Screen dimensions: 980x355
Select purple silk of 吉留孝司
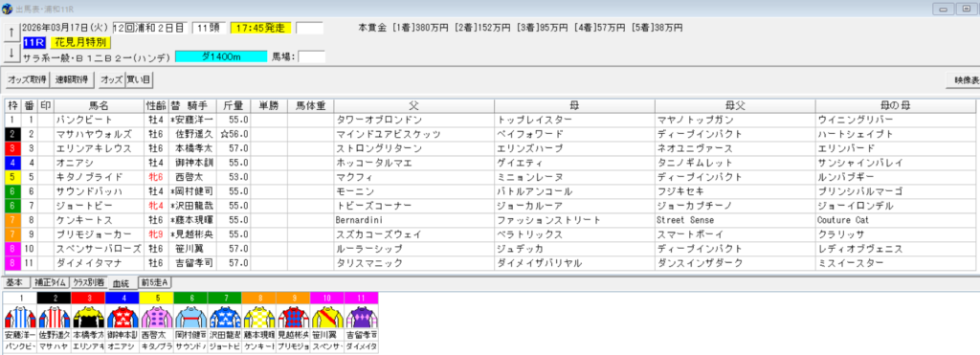pos(361,317)
